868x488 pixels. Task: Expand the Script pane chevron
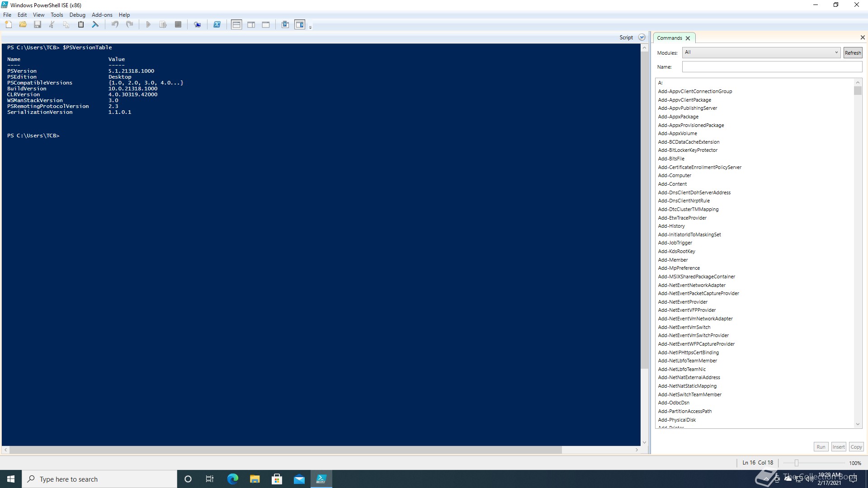tap(642, 37)
